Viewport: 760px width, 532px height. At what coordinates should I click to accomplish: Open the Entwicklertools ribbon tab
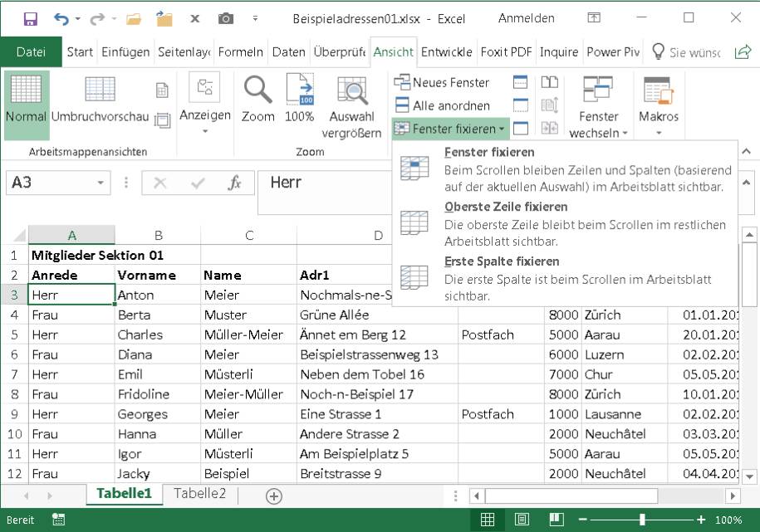point(446,51)
